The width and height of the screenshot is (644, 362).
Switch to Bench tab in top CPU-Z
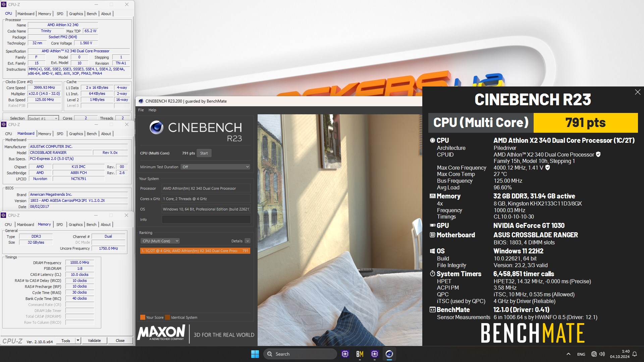click(x=92, y=14)
